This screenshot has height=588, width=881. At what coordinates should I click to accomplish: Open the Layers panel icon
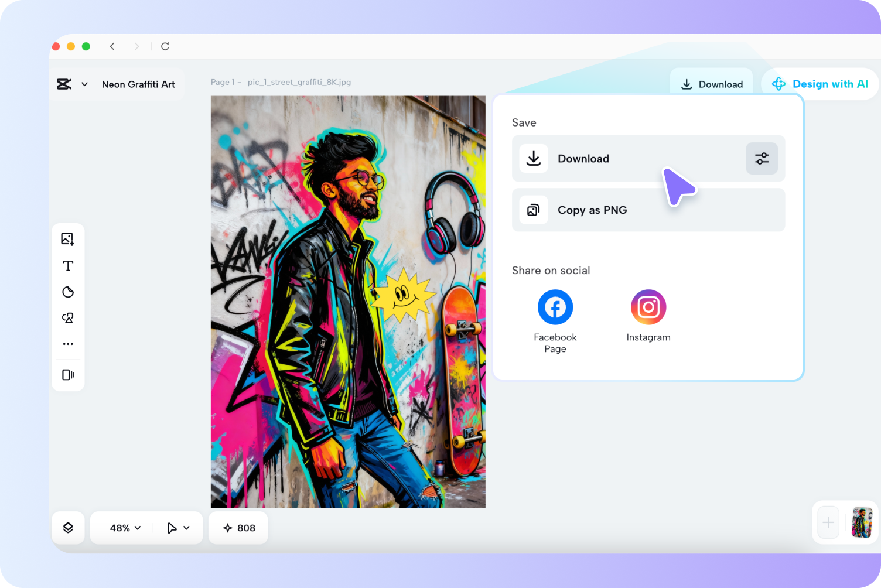[x=68, y=527]
